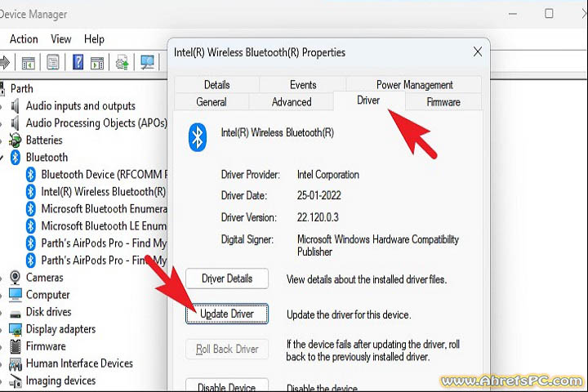The width and height of the screenshot is (588, 392).
Task: Open the Power Management tab
Action: coord(414,85)
